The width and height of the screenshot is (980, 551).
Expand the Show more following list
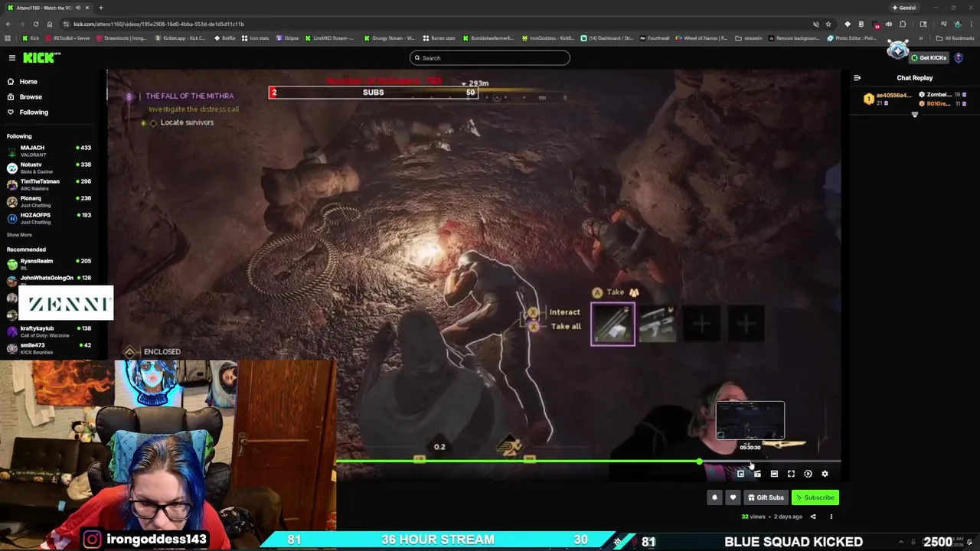coord(19,235)
